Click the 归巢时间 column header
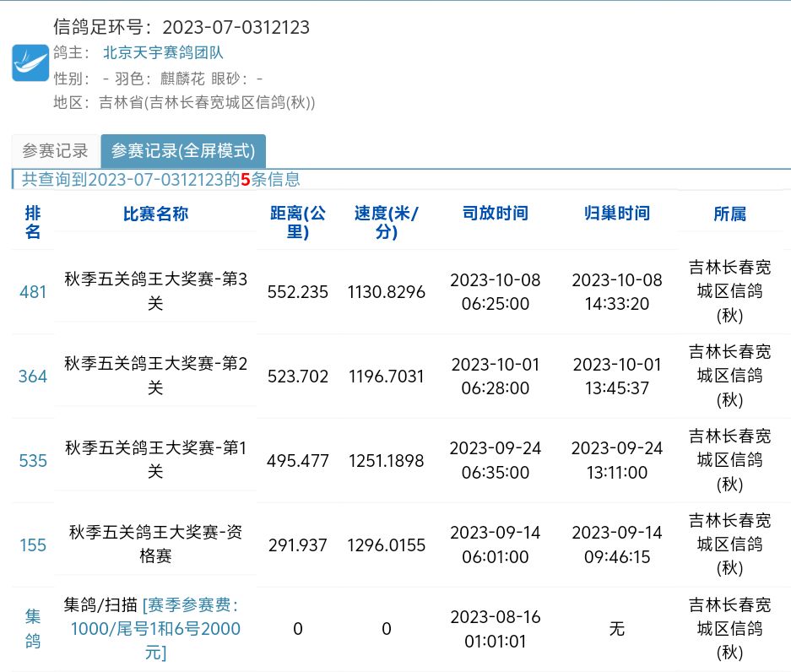Image resolution: width=791 pixels, height=672 pixels. [617, 214]
